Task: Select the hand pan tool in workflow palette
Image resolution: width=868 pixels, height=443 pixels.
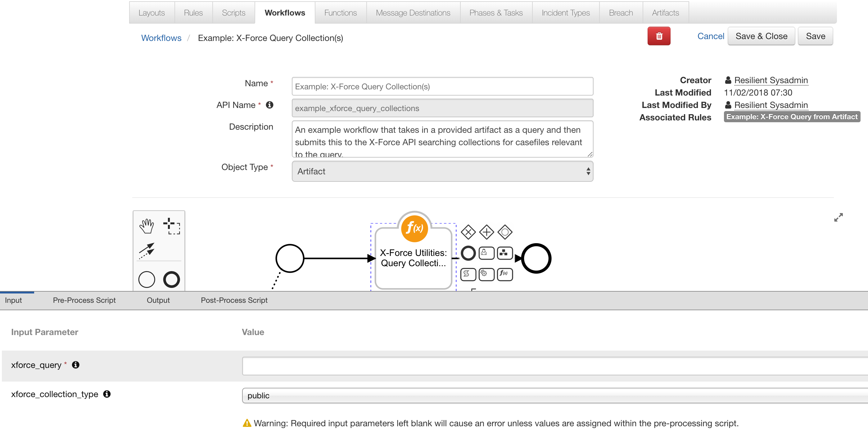Action: point(146,226)
